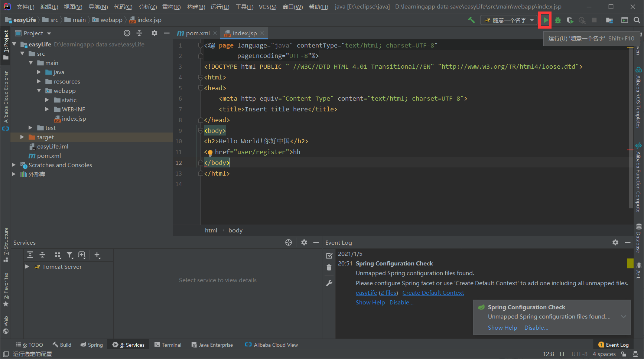Toggle tool window bars icon at bottom-left

[x=6, y=354]
